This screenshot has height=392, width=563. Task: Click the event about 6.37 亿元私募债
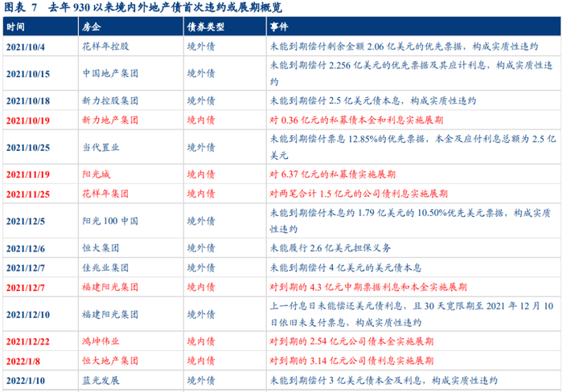click(x=332, y=174)
